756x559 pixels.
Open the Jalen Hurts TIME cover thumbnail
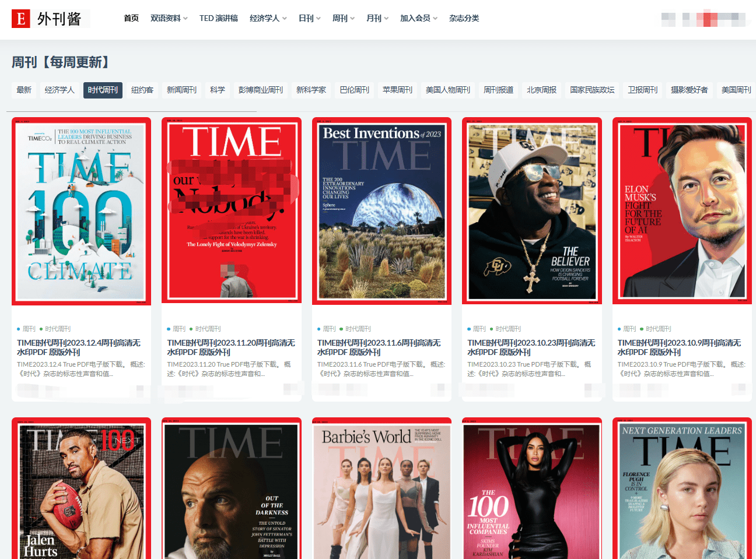point(81,488)
